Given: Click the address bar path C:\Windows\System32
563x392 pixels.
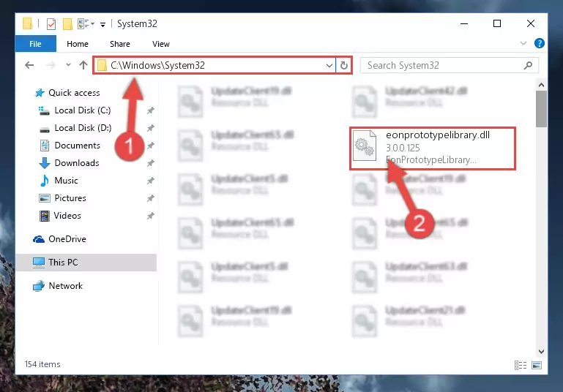Looking at the screenshot, I should point(157,65).
